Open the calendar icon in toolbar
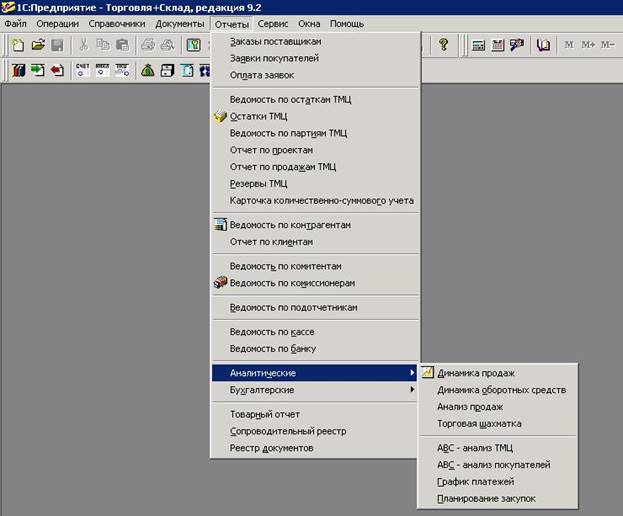The width and height of the screenshot is (623, 516). 497,46
